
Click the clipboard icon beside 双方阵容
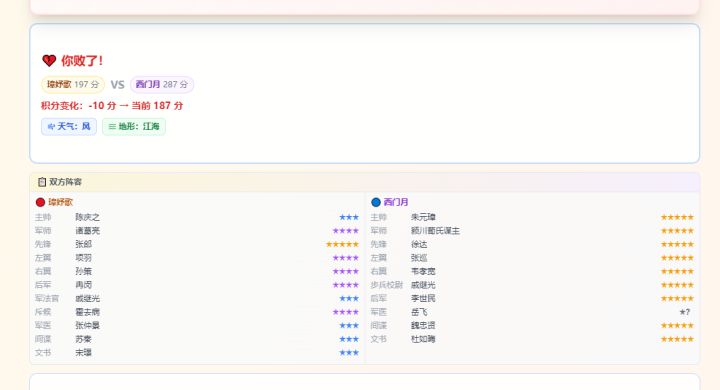(x=42, y=182)
